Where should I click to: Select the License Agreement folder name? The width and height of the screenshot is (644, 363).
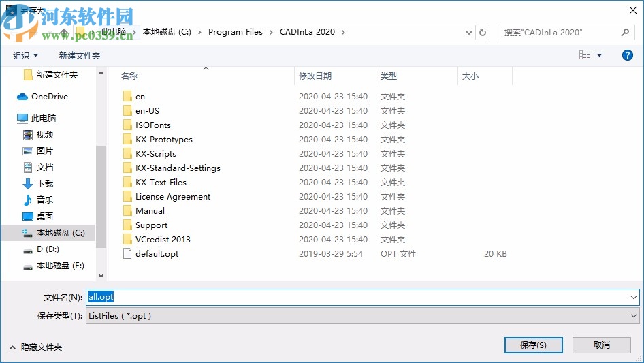[173, 197]
